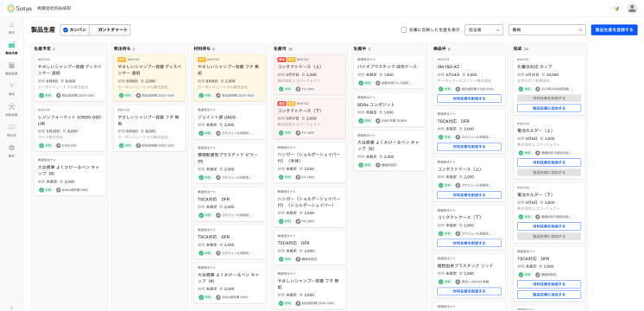Open the 機械 dropdown filter

click(x=547, y=30)
